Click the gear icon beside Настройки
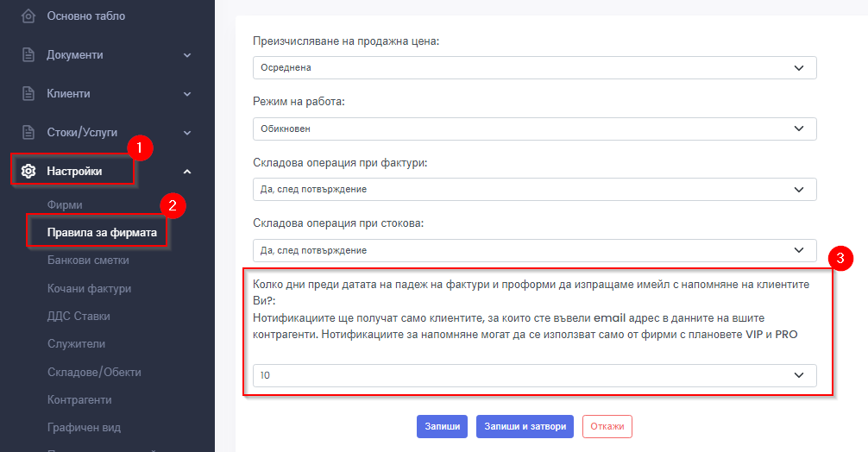 [x=28, y=171]
